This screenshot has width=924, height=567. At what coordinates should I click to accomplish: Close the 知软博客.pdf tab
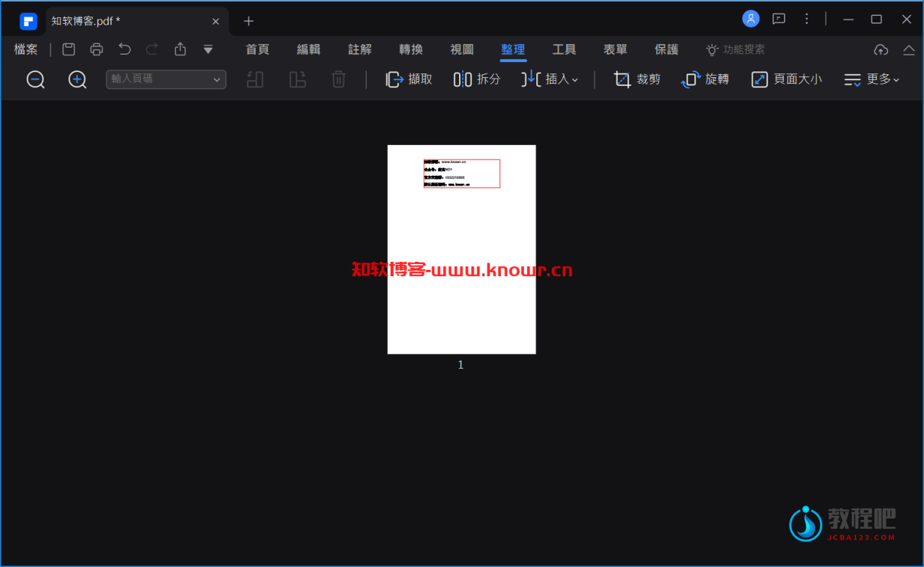point(215,21)
